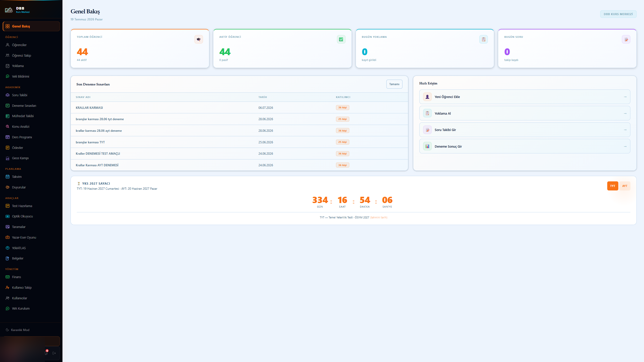The height and width of the screenshot is (362, 644).
Task: Switch the YKS countdown to AYT
Action: click(x=625, y=186)
